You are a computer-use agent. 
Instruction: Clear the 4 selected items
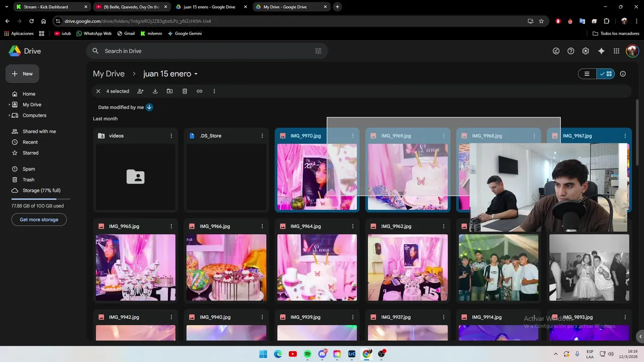98,91
